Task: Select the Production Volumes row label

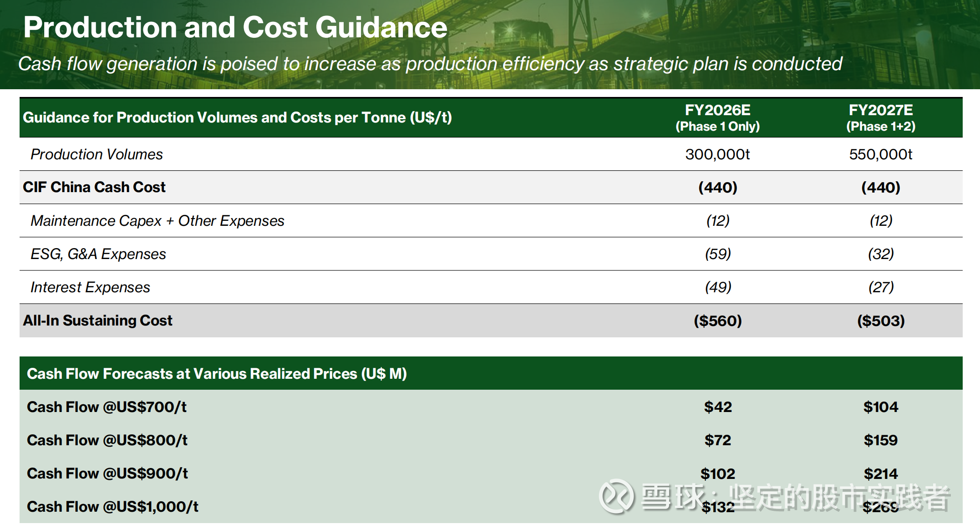Action: coord(96,154)
